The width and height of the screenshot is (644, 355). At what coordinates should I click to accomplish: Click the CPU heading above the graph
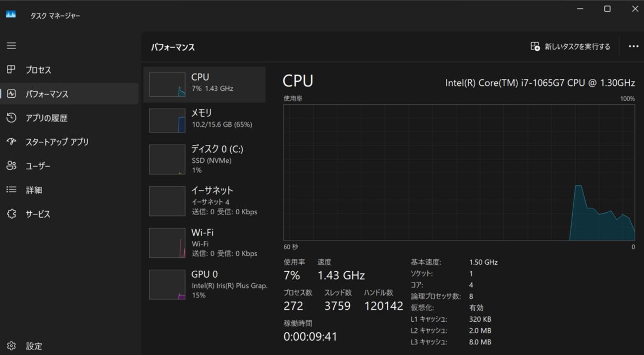[x=298, y=81]
